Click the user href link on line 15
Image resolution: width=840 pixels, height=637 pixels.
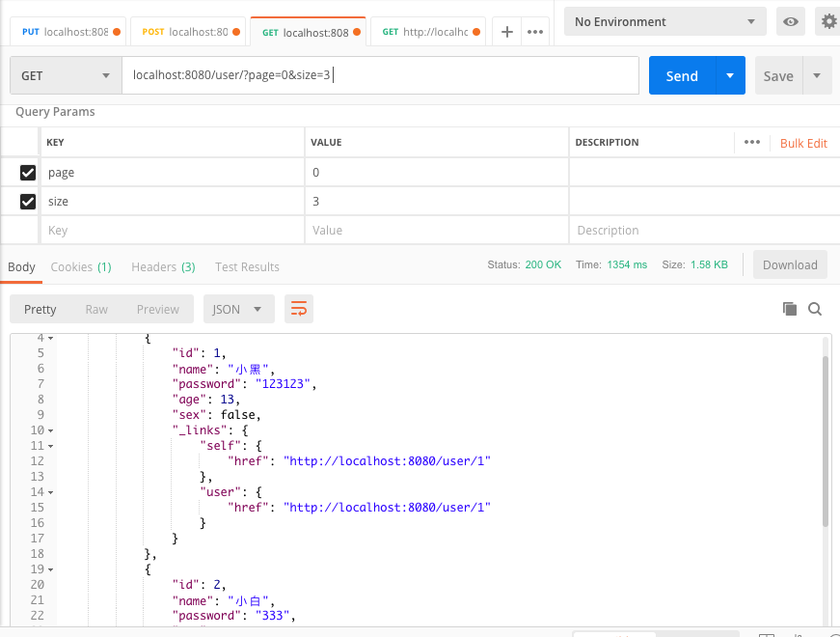387,508
